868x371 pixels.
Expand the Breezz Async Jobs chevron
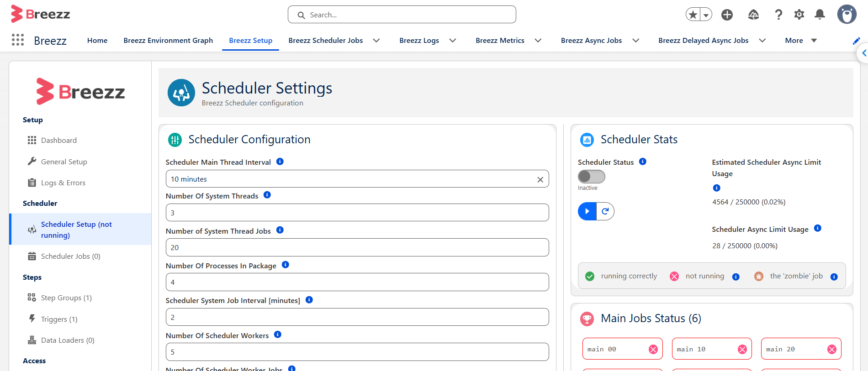pos(636,40)
